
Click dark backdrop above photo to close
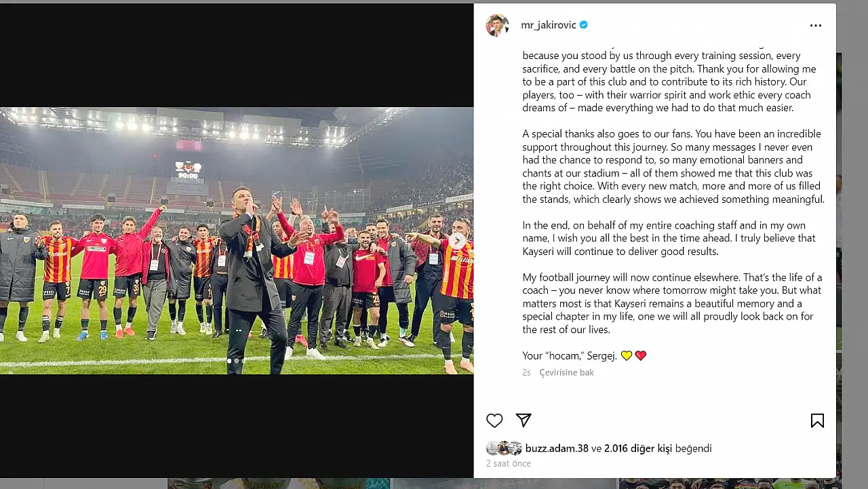tap(237, 54)
